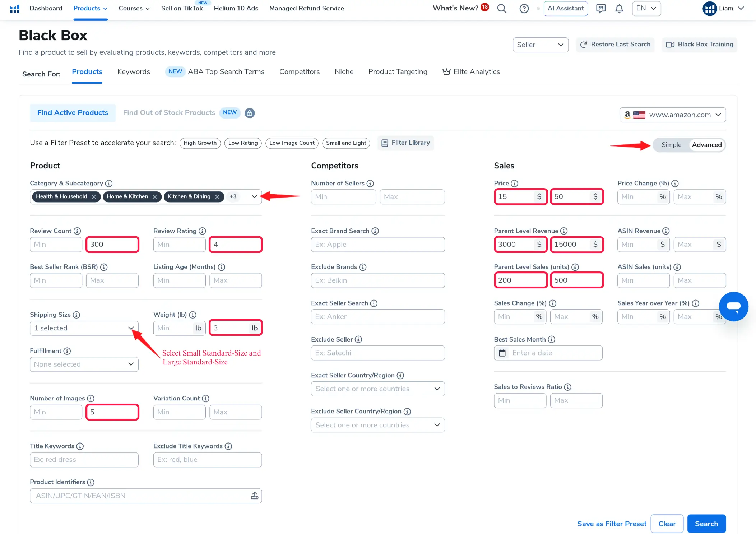Switch filter mode to Simple
This screenshot has height=534, width=756.
click(x=671, y=145)
